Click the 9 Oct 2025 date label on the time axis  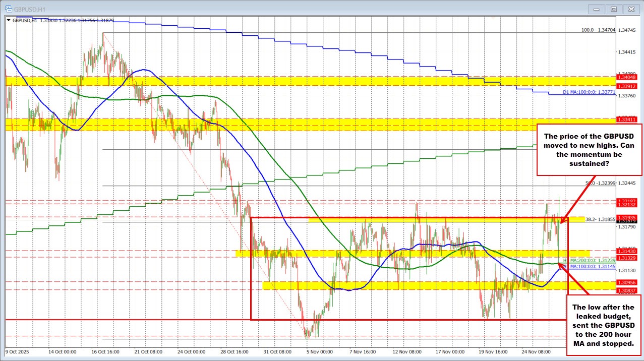[x=16, y=352]
